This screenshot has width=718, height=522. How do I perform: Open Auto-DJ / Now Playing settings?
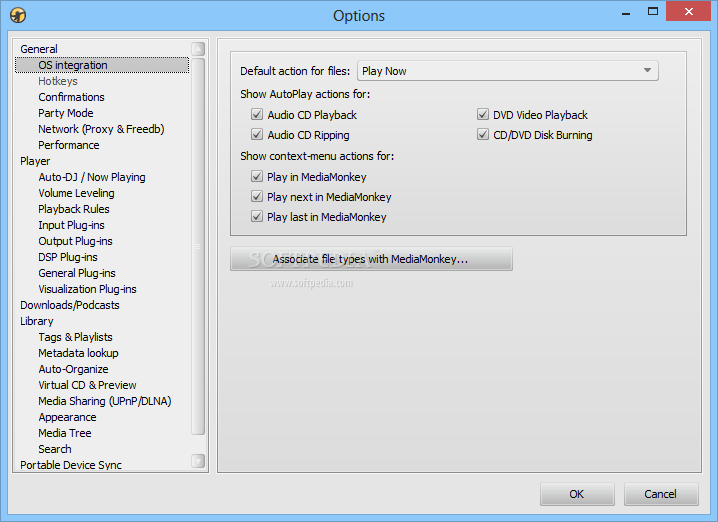92,177
